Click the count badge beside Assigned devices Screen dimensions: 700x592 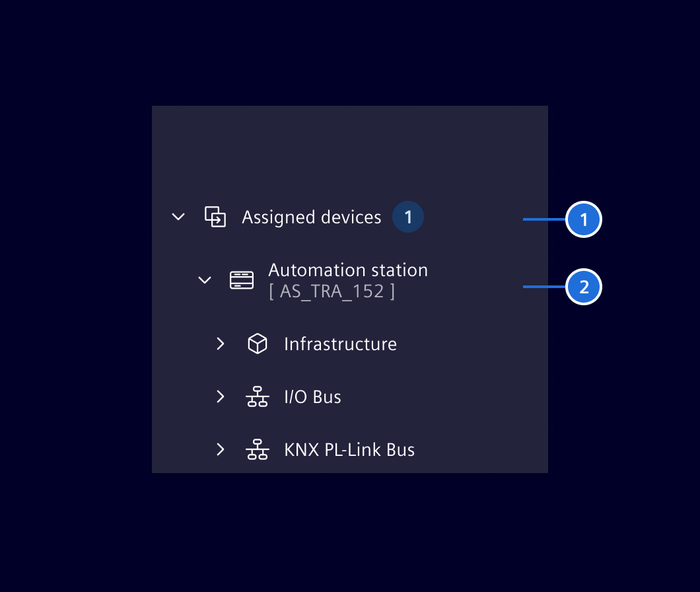(x=408, y=217)
